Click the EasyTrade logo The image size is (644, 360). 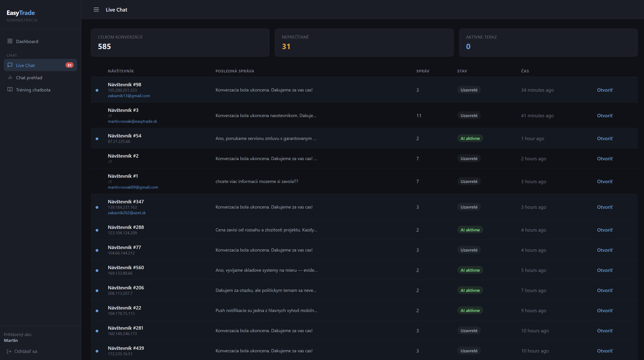coord(21,13)
